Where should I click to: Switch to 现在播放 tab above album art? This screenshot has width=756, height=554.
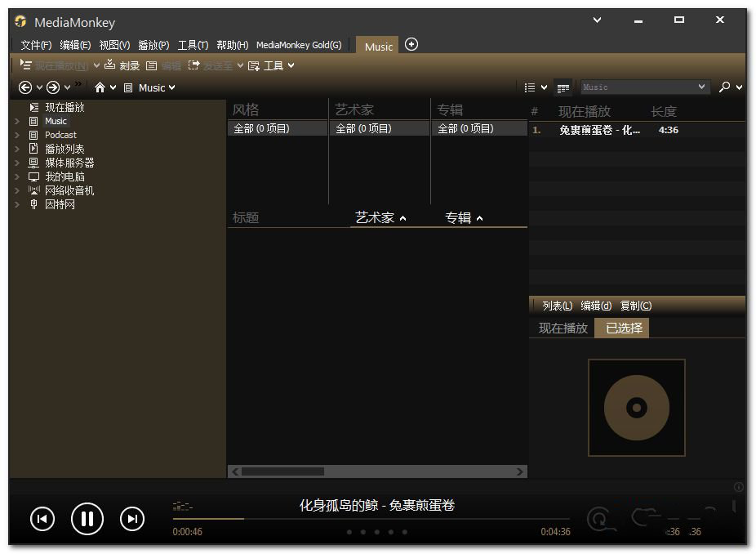pyautogui.click(x=563, y=328)
